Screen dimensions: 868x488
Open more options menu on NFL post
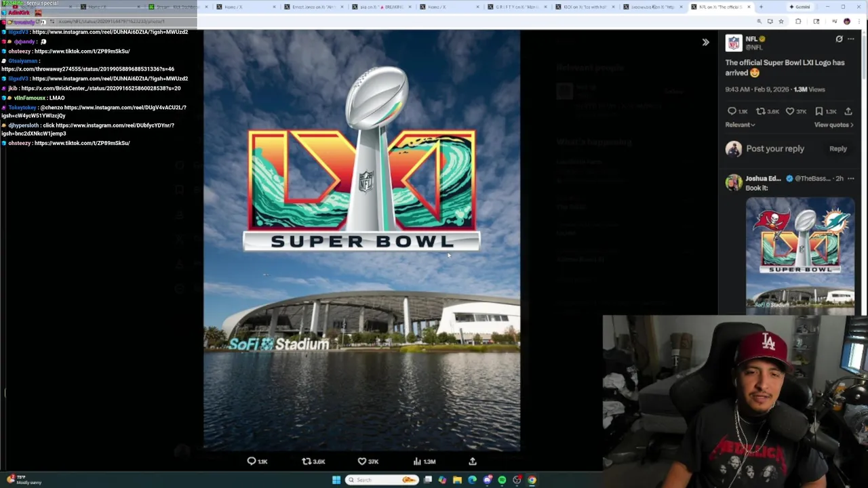851,39
